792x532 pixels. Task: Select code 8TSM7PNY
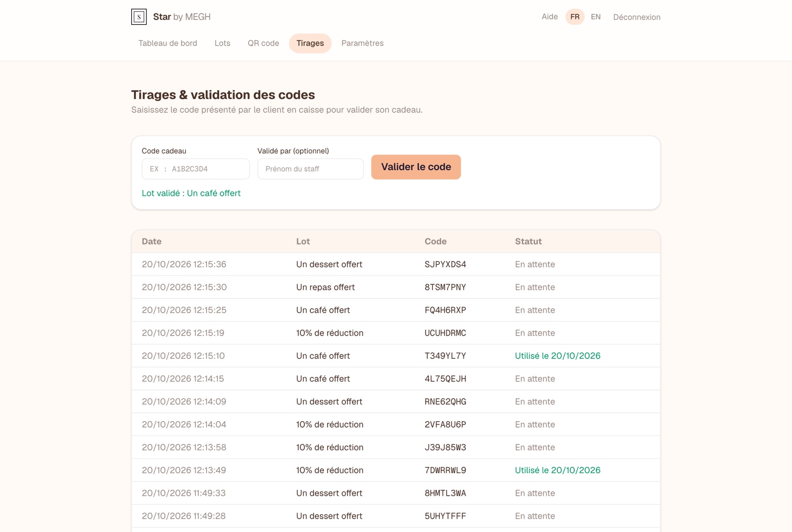445,287
